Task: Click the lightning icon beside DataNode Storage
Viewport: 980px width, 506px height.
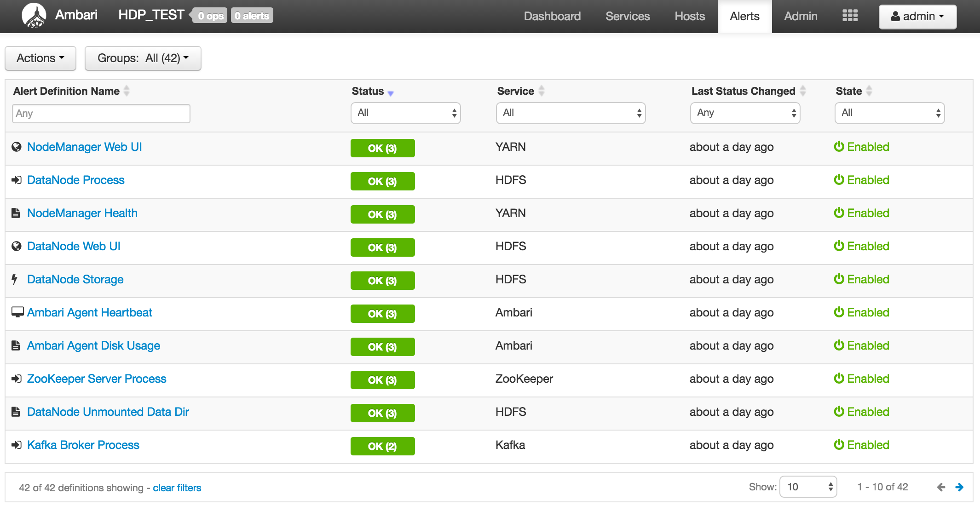Action: pyautogui.click(x=14, y=279)
